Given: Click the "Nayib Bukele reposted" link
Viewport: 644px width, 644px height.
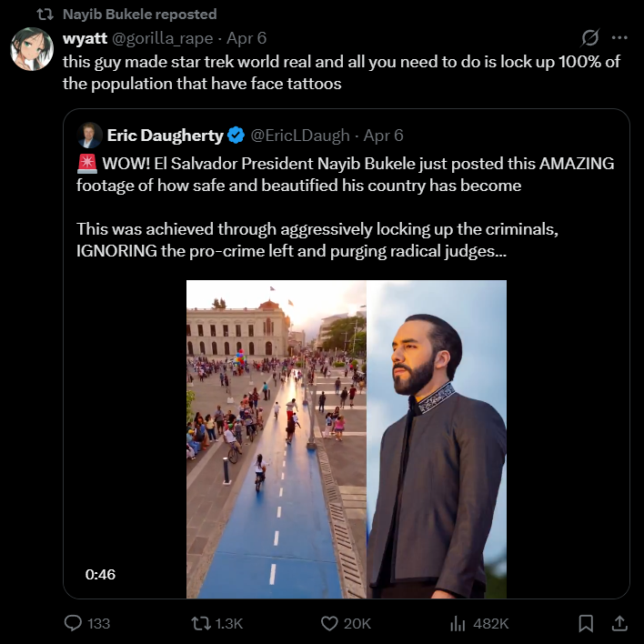Looking at the screenshot, I should (139, 14).
